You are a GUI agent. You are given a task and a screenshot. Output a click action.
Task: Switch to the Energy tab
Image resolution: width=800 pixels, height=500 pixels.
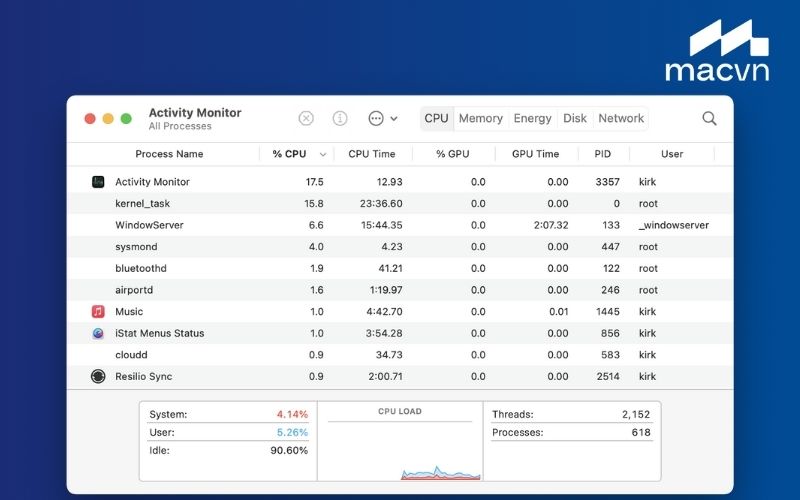click(x=532, y=118)
